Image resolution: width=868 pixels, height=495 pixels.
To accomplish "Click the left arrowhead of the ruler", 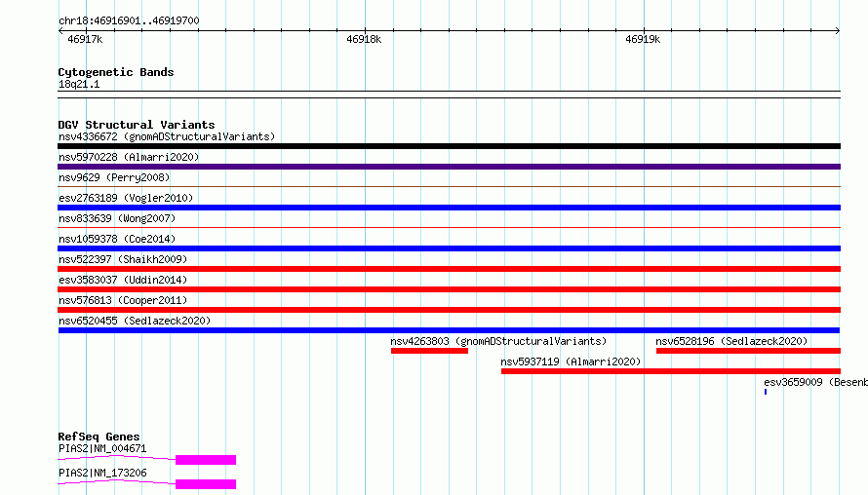I will point(60,31).
